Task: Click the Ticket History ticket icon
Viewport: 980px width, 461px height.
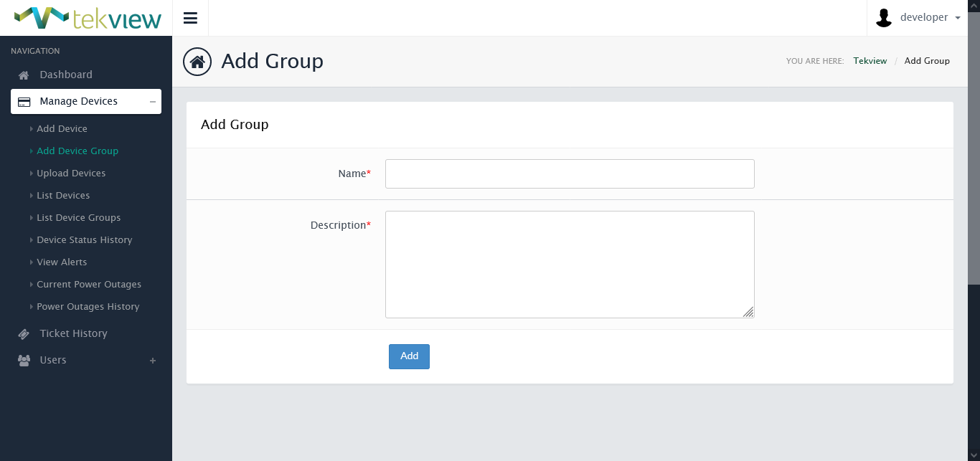Action: 24,334
